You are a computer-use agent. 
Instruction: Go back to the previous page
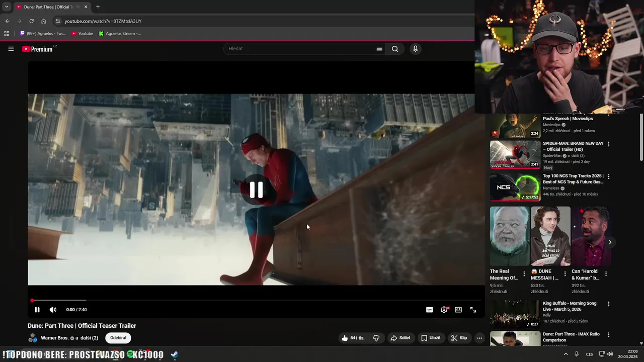(7, 21)
